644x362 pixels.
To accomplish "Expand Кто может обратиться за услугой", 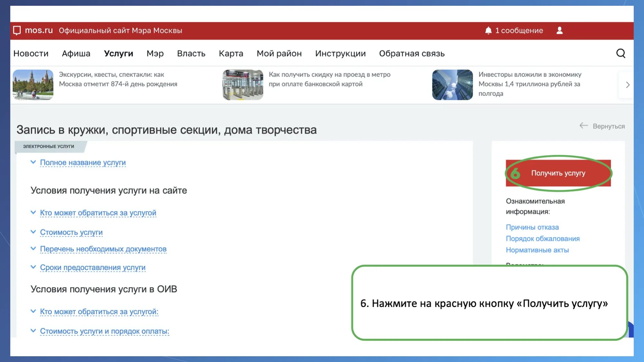I will 98,213.
